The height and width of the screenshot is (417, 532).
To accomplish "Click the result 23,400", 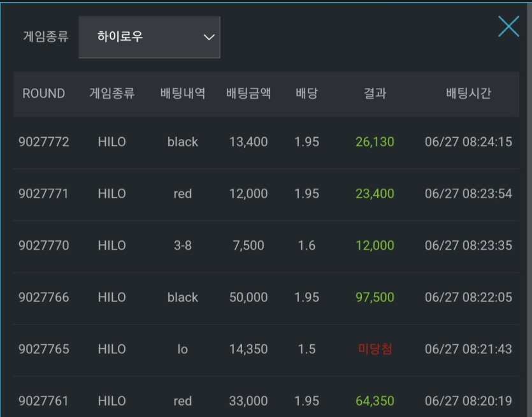I will pos(375,194).
